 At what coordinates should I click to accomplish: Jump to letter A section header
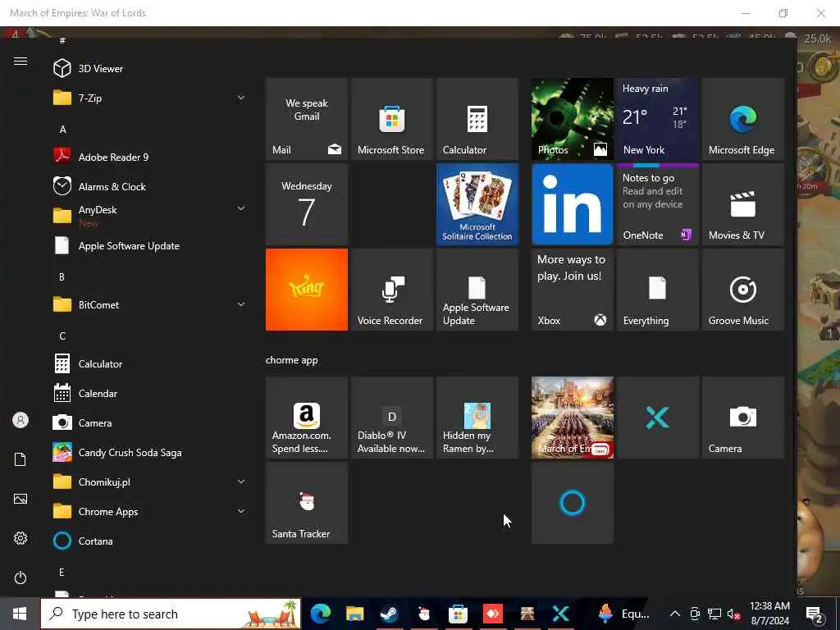62,129
